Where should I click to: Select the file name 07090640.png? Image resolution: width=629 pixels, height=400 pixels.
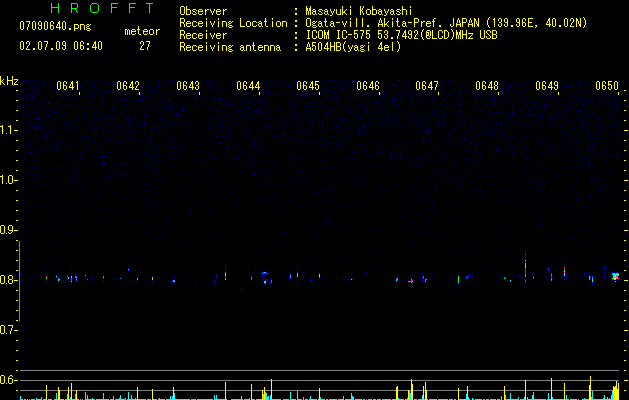pos(55,27)
